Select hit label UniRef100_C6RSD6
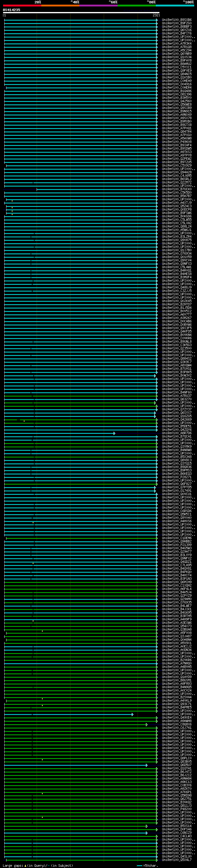The height and width of the screenshot is (868, 197). [x=177, y=511]
